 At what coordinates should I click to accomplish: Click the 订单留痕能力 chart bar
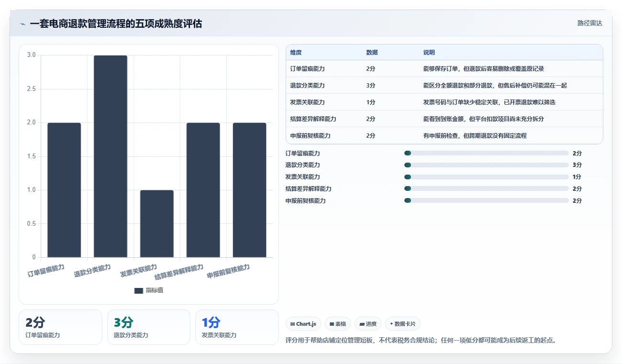pos(64,190)
